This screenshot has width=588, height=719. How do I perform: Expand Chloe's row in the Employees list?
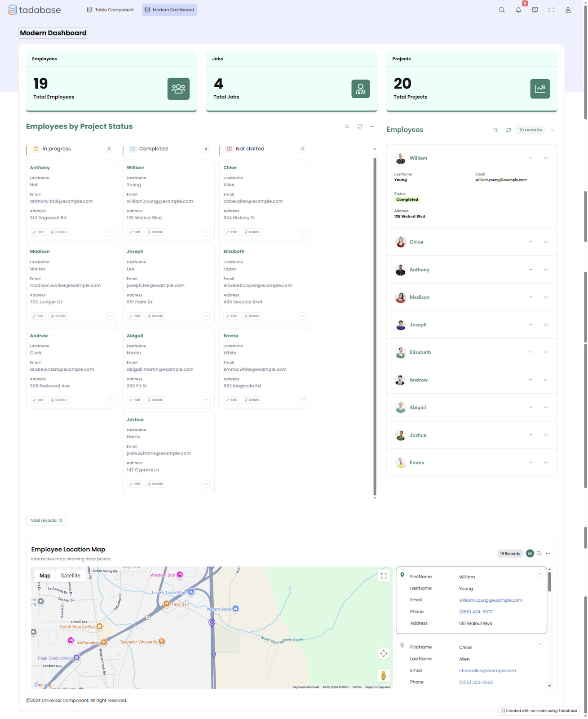tap(545, 242)
